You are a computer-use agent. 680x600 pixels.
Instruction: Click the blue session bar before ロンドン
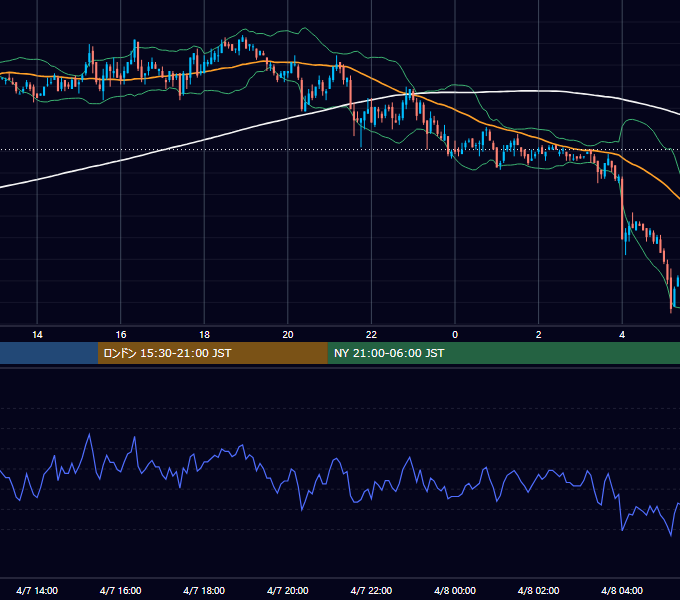49,353
